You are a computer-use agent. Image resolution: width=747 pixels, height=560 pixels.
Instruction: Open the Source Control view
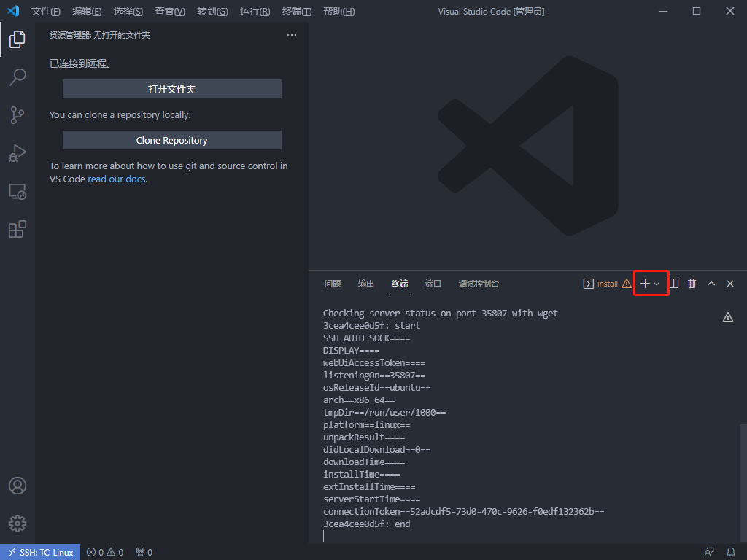tap(18, 115)
